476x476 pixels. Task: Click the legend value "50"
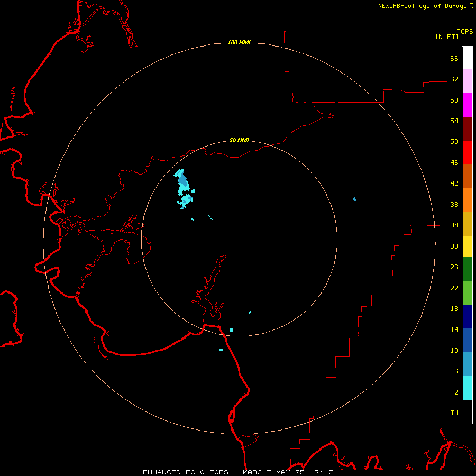(x=454, y=142)
